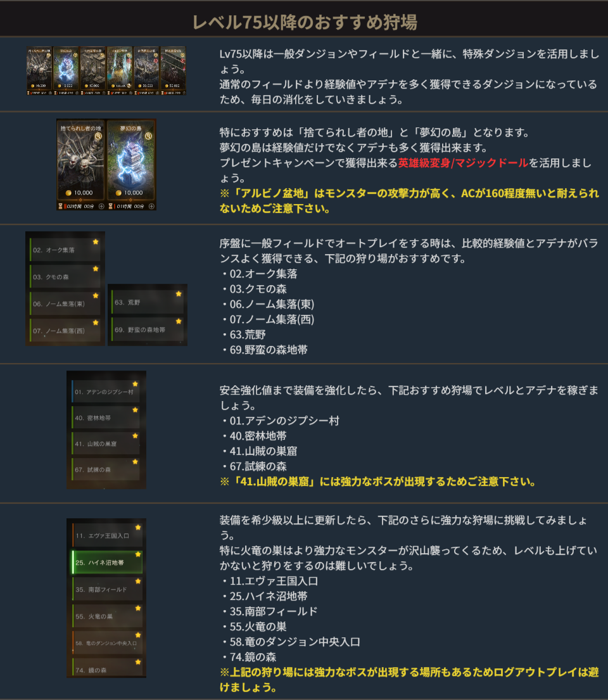Click magnifier icon on 捨てられし者の地 card
The width and height of the screenshot is (608, 700).
click(x=99, y=136)
